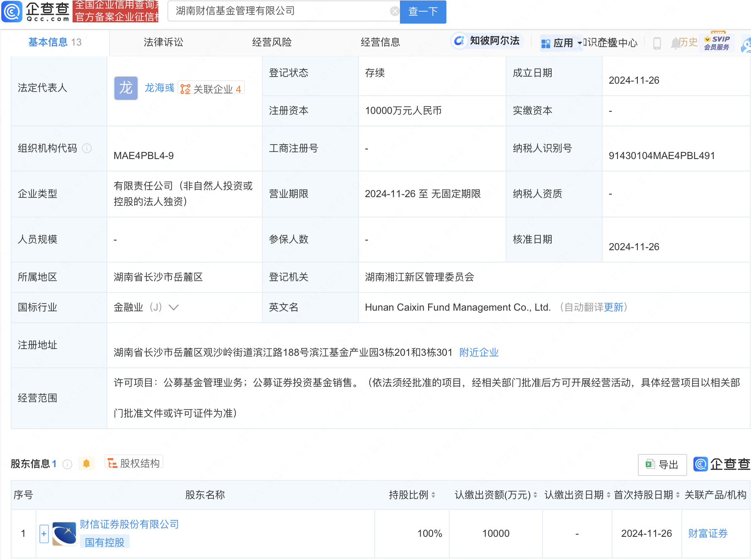
Task: Expand the shareholder row plus button
Action: pyautogui.click(x=44, y=533)
